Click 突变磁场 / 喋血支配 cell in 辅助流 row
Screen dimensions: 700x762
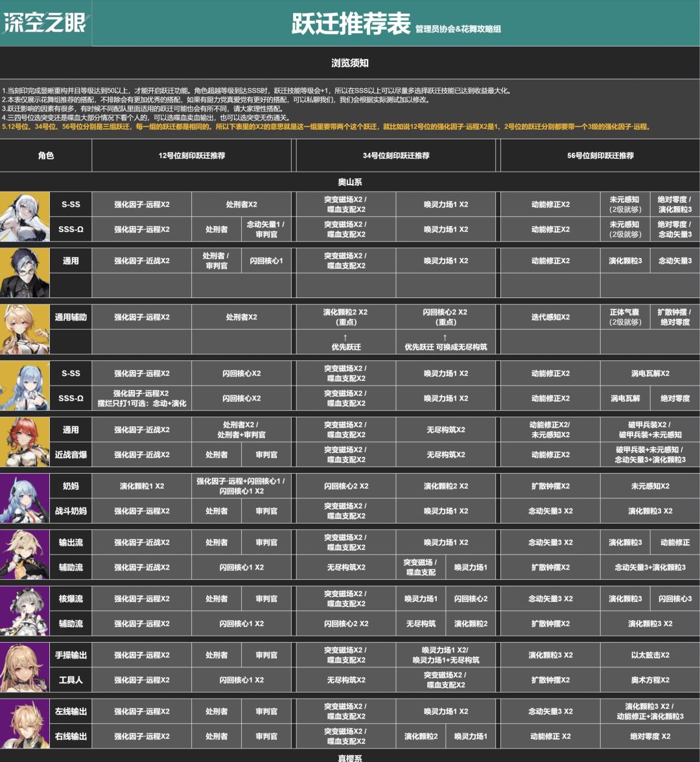(x=421, y=568)
